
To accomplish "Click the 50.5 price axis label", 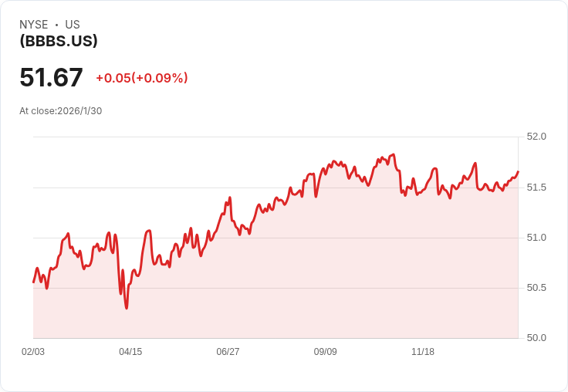I will tap(536, 288).
